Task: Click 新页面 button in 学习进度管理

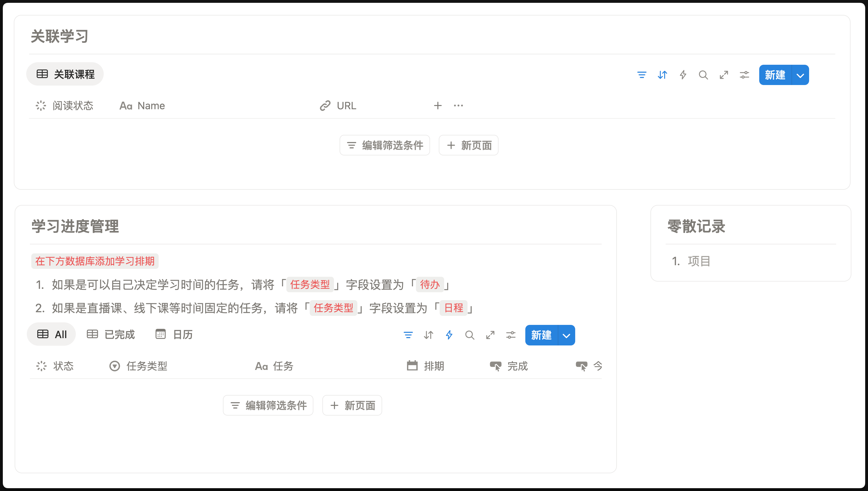Action: [x=352, y=405]
